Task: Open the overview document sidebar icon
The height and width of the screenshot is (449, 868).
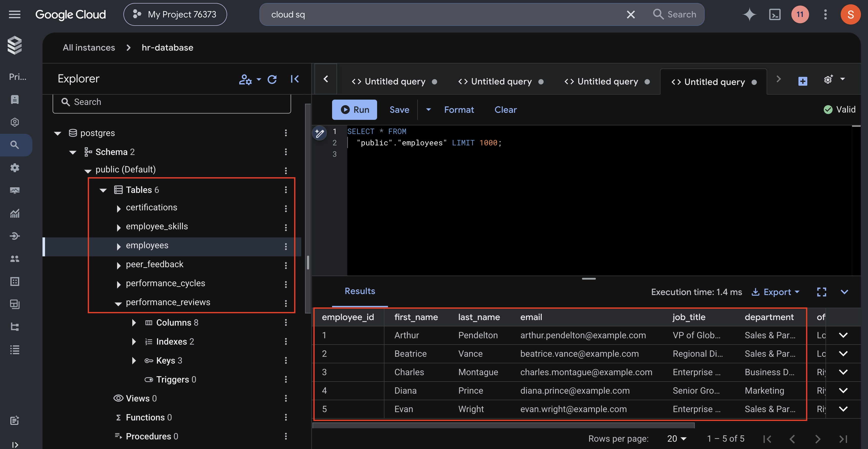Action: 14,100
